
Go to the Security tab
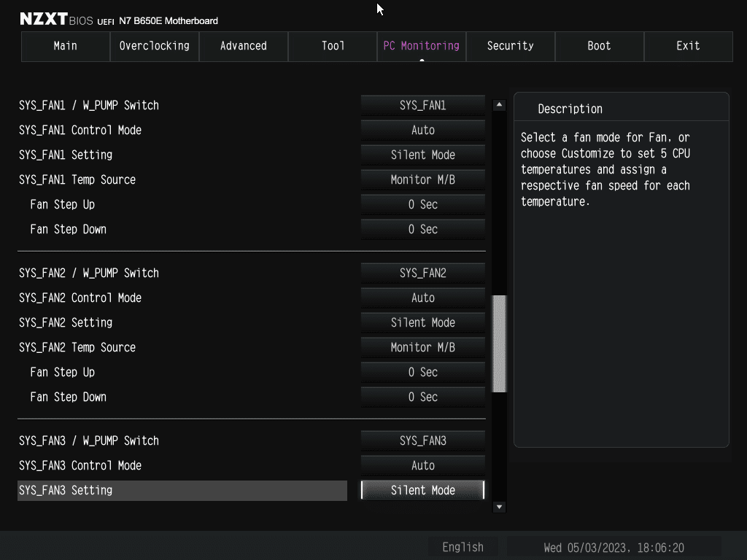pos(510,46)
